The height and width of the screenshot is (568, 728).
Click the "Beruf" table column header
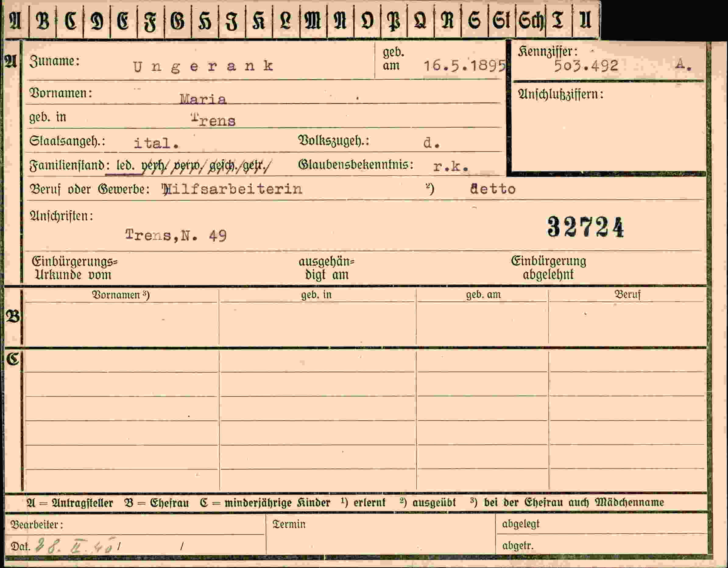[x=628, y=294]
